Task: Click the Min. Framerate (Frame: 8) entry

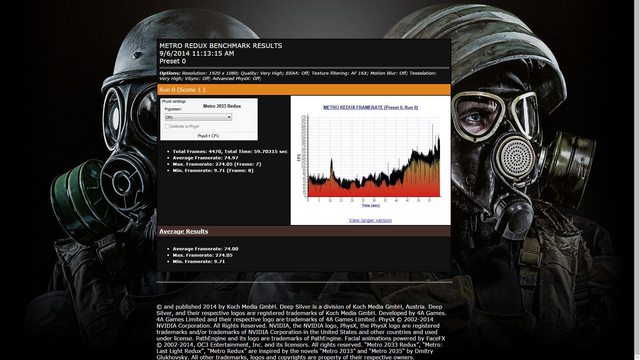Action: click(x=213, y=171)
